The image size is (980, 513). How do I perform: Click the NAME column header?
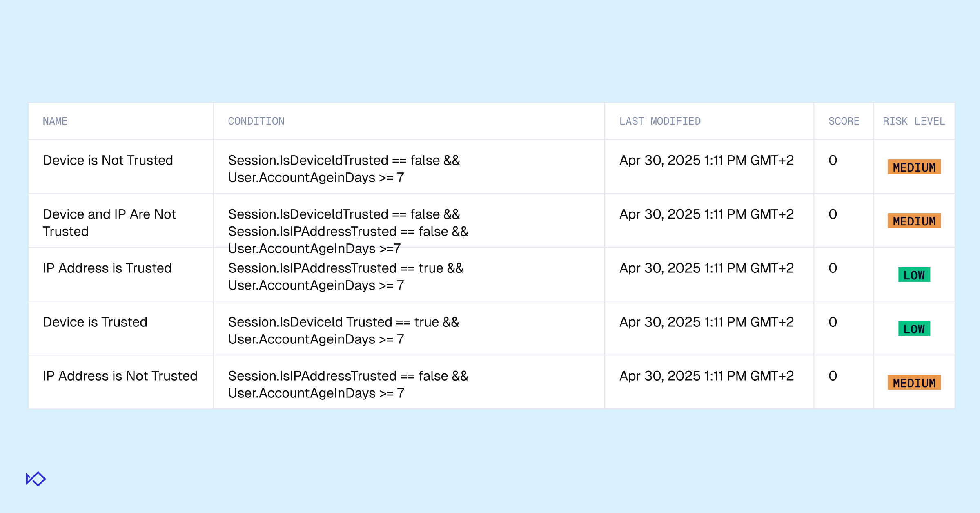pyautogui.click(x=55, y=121)
